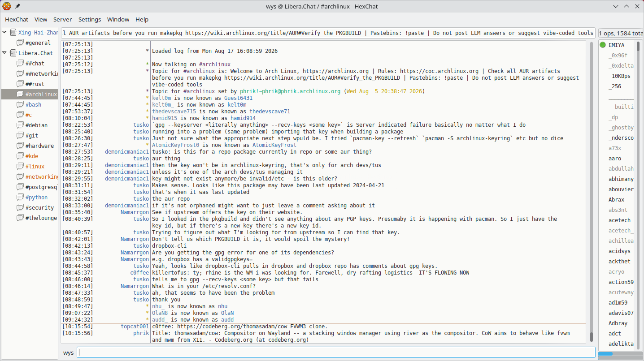Screen dimensions: 644x361
Task: Open the Settings menu
Action: [90, 19]
